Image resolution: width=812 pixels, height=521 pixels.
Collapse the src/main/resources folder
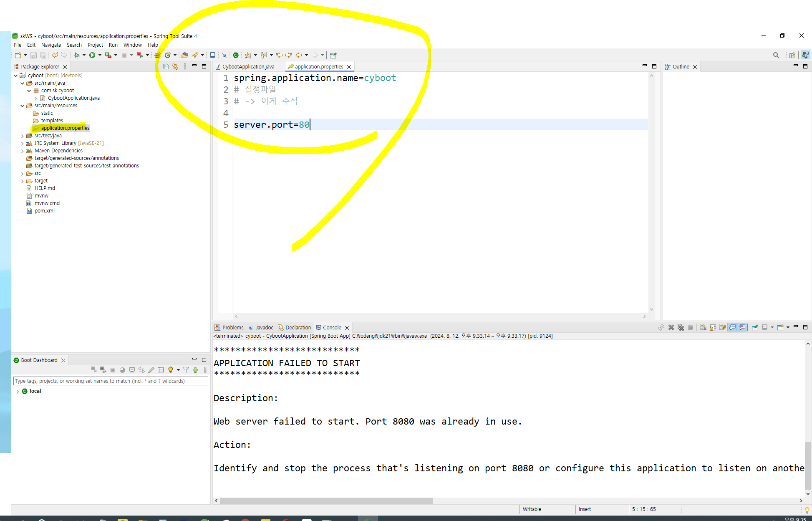pyautogui.click(x=23, y=106)
